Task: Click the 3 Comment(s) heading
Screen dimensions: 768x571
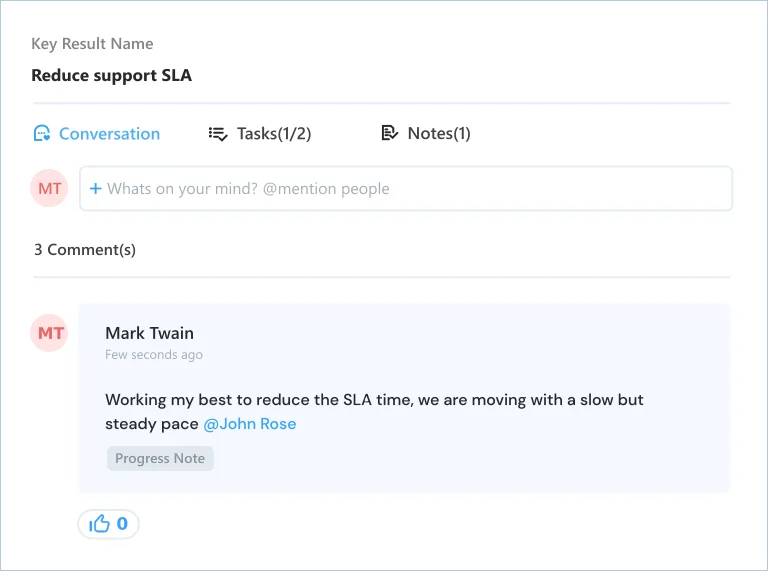Action: pyautogui.click(x=85, y=250)
